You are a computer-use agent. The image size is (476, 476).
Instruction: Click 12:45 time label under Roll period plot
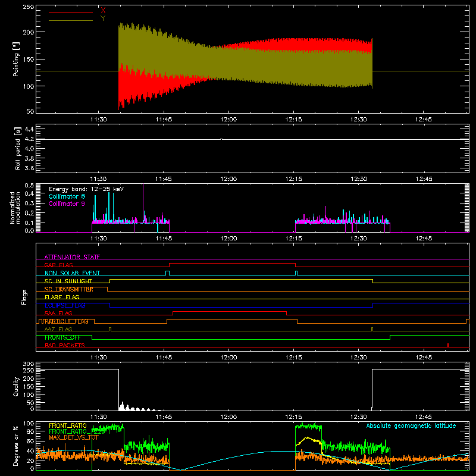[424, 179]
